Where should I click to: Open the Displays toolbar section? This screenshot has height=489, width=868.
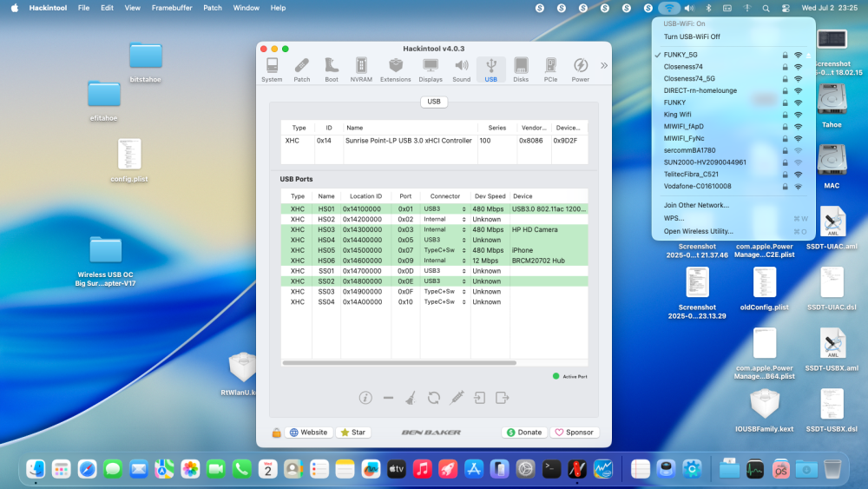[431, 70]
